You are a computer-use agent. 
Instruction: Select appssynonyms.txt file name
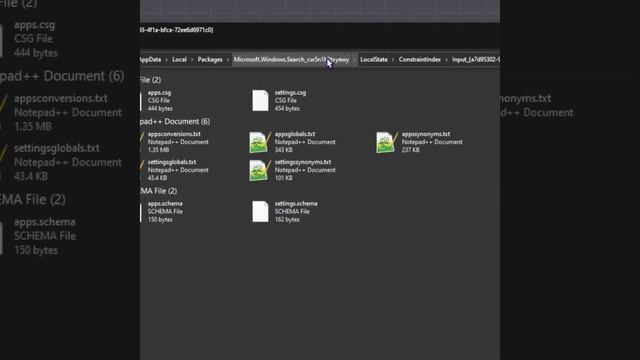pyautogui.click(x=426, y=134)
